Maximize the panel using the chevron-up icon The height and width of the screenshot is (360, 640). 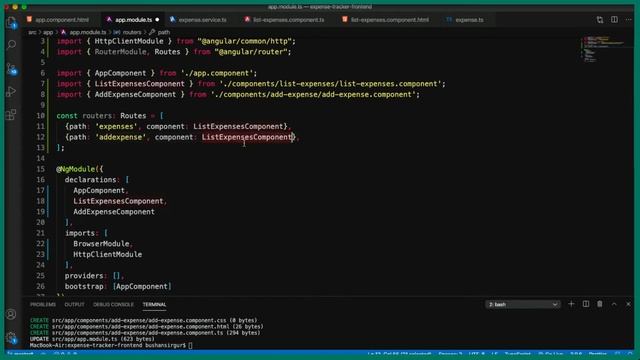614,304
